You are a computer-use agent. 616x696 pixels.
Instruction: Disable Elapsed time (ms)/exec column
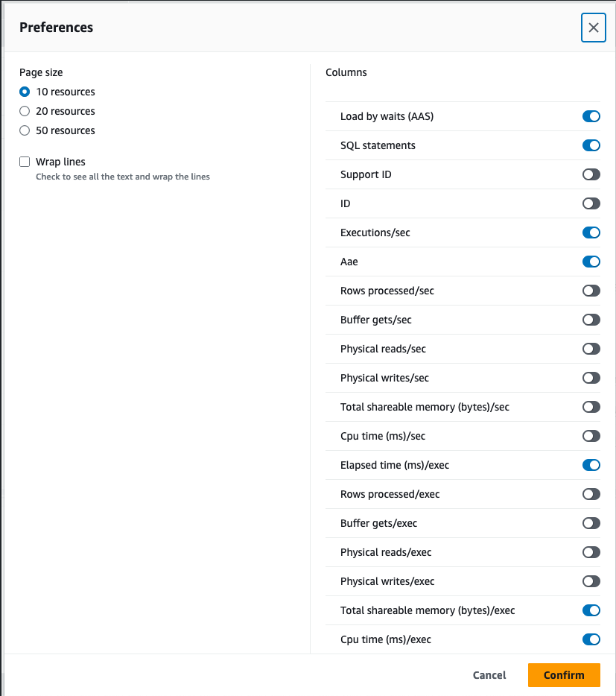click(591, 465)
